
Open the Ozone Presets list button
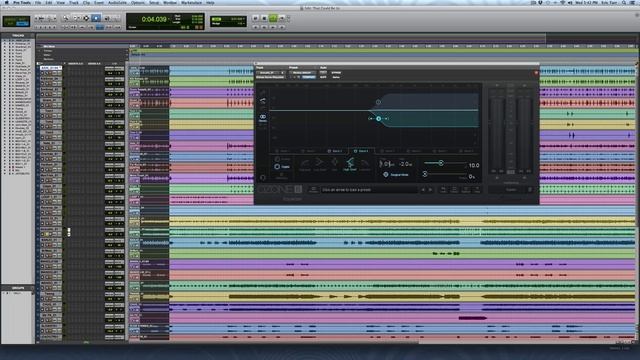pos(313,189)
